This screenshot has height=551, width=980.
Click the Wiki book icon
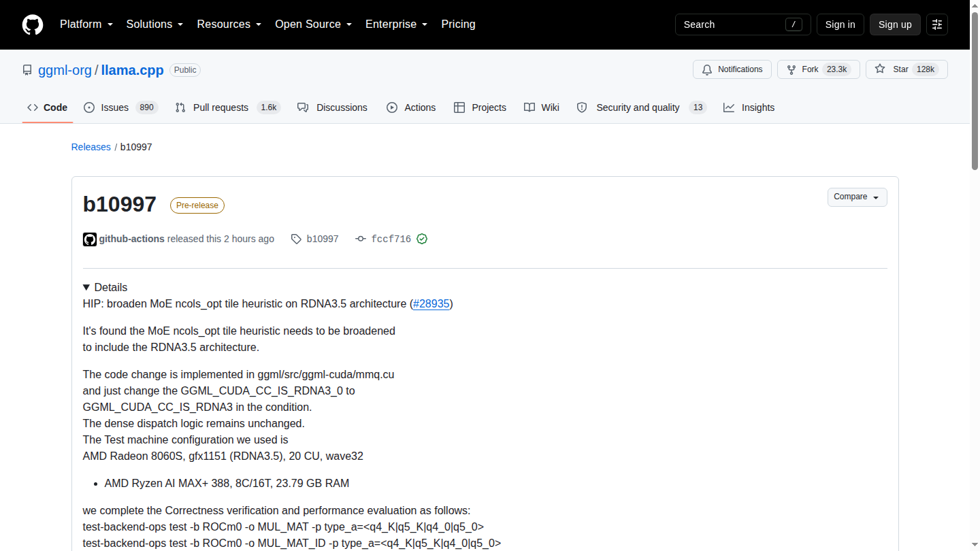tap(529, 107)
